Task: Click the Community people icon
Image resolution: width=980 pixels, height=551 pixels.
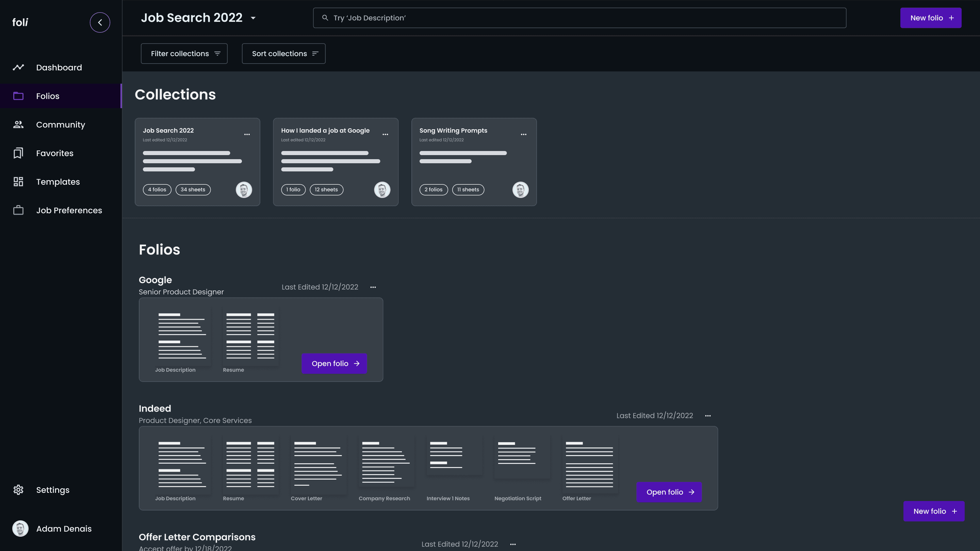Action: tap(18, 124)
